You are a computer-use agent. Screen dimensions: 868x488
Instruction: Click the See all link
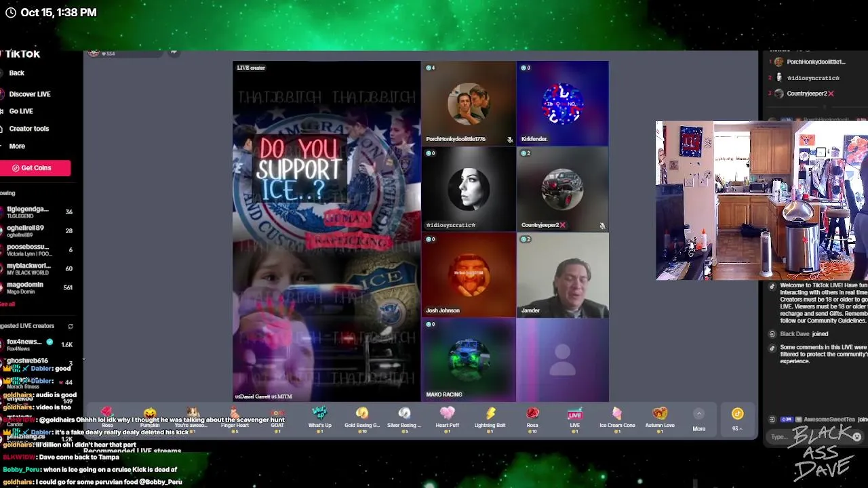[7, 304]
